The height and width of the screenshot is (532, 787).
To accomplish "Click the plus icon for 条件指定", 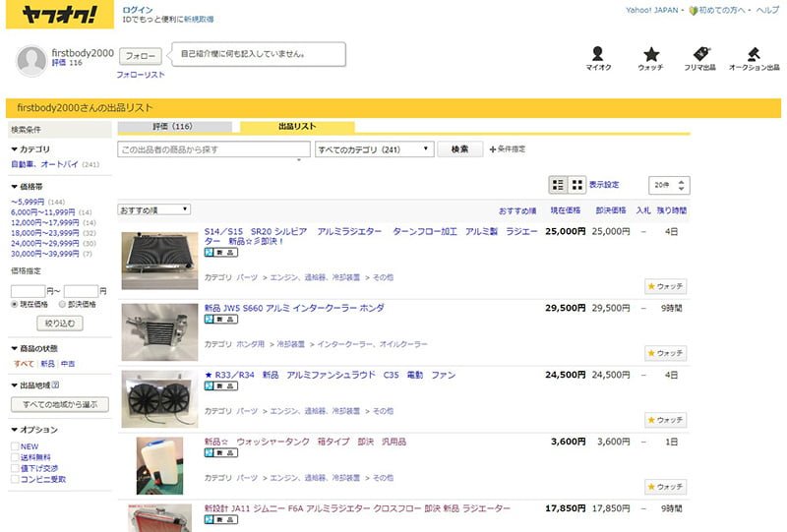I will (493, 149).
